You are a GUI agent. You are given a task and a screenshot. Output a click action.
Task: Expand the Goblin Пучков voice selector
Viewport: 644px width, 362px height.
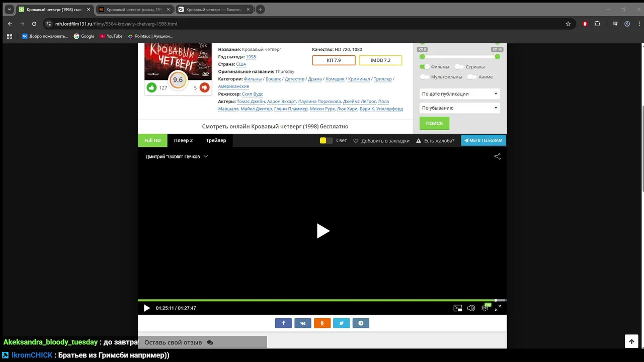click(177, 157)
